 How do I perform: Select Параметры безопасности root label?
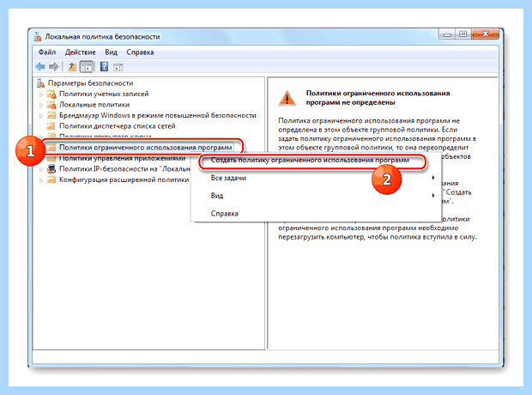tap(90, 83)
